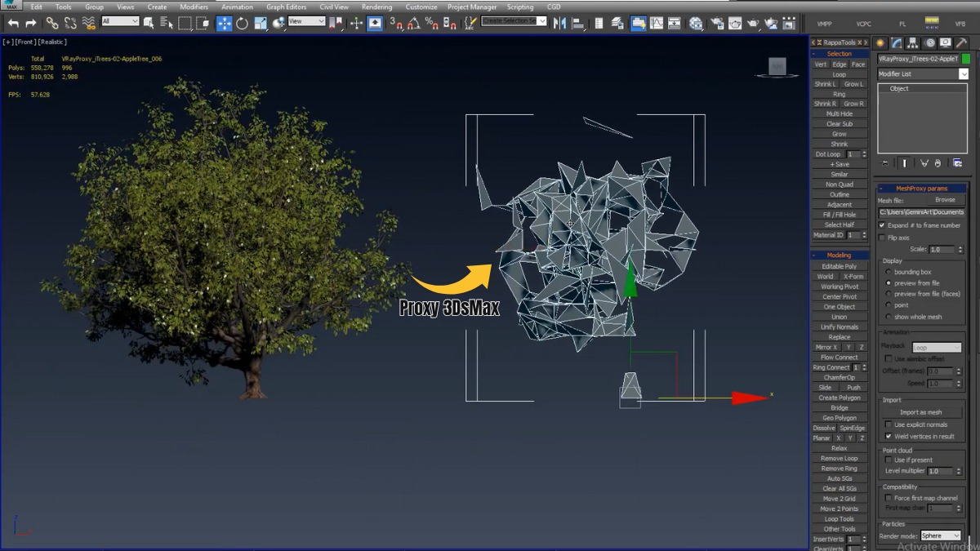Click the Multi Hide button
980x551 pixels.
click(839, 114)
